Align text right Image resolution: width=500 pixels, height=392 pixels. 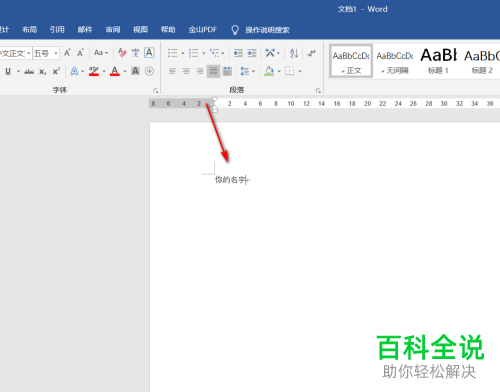pyautogui.click(x=200, y=71)
